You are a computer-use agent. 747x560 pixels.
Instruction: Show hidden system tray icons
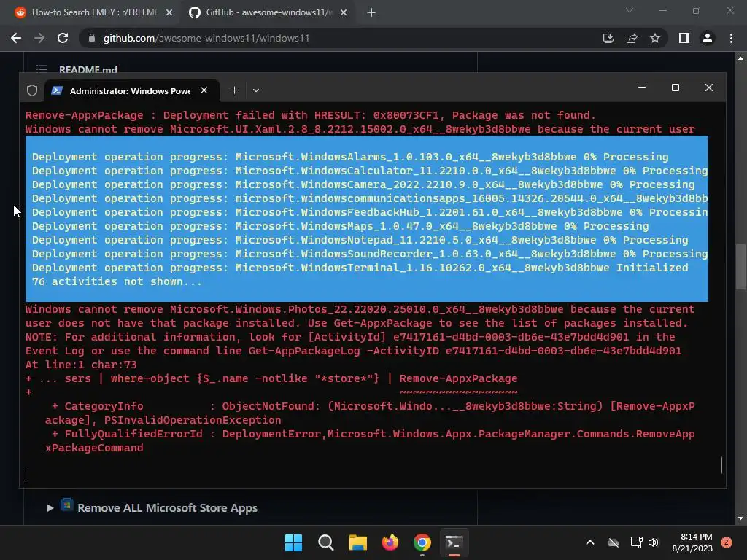(589, 542)
